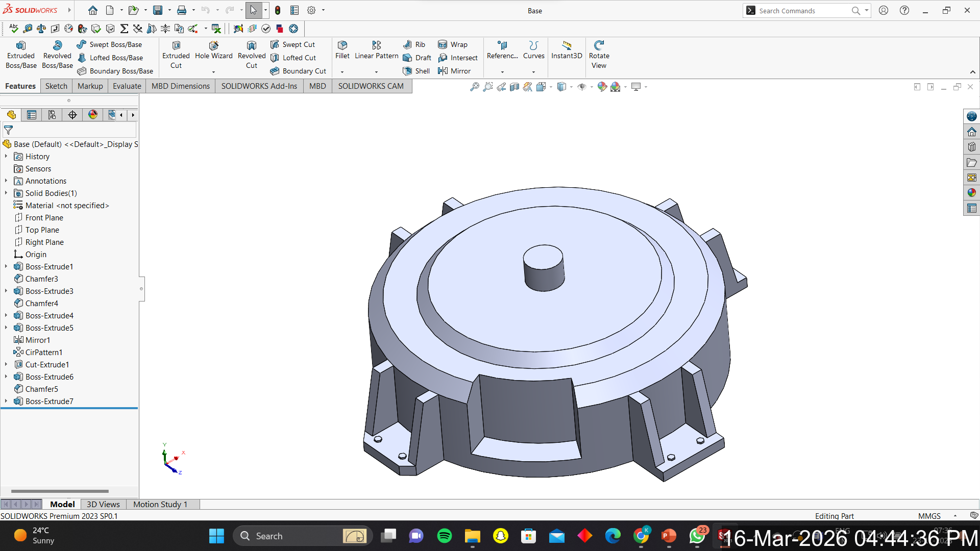Image resolution: width=980 pixels, height=551 pixels.
Task: Open Edit Appearance color tool
Action: point(602,87)
